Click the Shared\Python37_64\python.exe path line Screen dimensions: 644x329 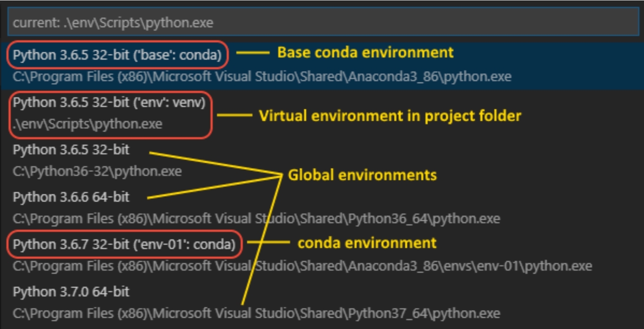point(257,313)
